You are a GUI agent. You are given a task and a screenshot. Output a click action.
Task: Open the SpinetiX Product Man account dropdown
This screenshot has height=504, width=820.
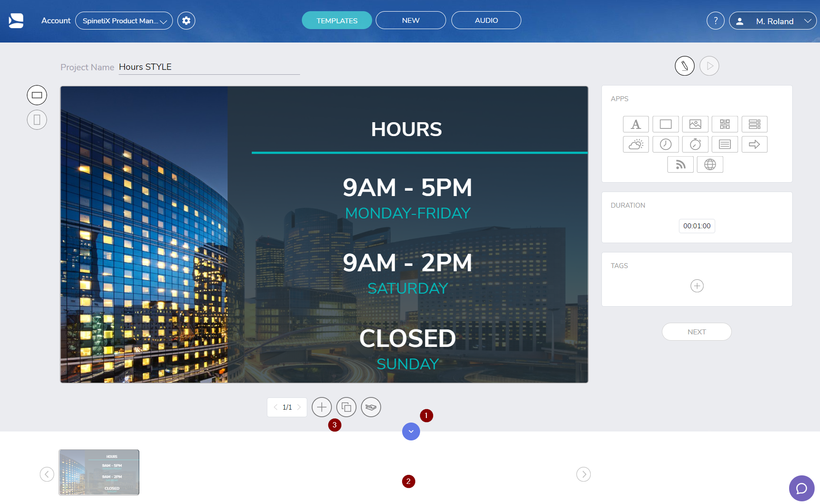(x=124, y=21)
